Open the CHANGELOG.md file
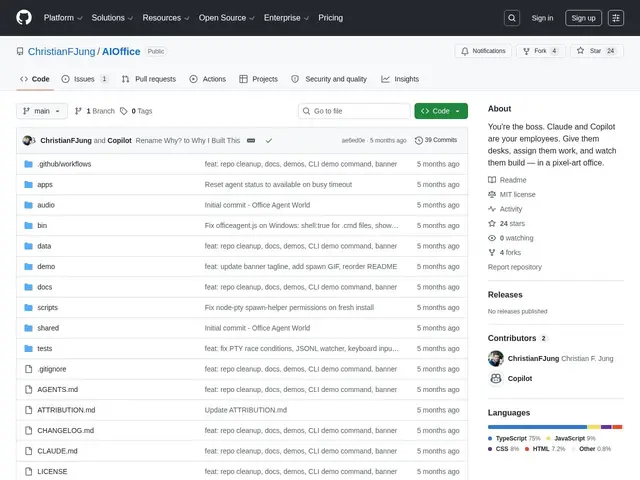 pos(65,431)
